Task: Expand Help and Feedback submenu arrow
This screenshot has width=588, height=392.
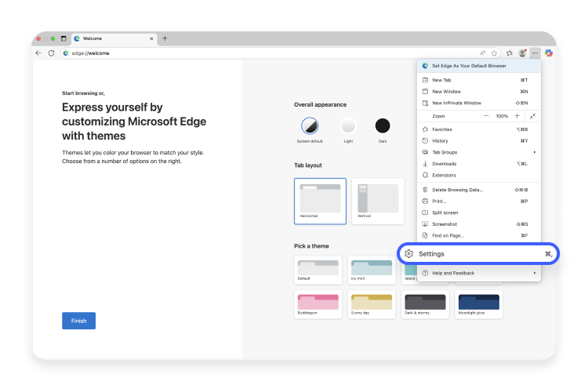Action: tap(535, 273)
